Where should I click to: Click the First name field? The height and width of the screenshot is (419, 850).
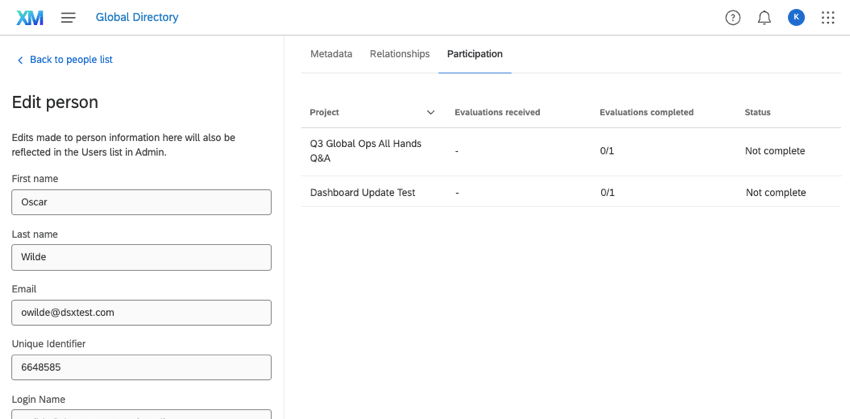click(x=141, y=202)
